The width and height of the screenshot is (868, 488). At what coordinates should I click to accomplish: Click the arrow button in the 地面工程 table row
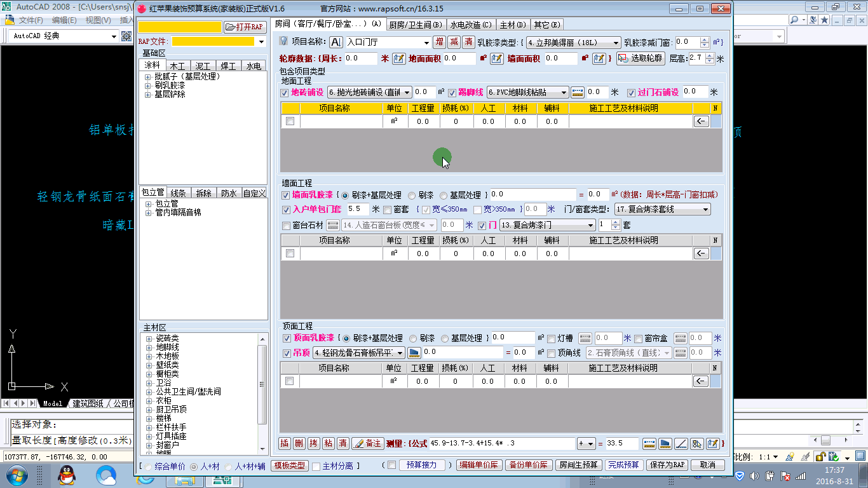pos(701,121)
